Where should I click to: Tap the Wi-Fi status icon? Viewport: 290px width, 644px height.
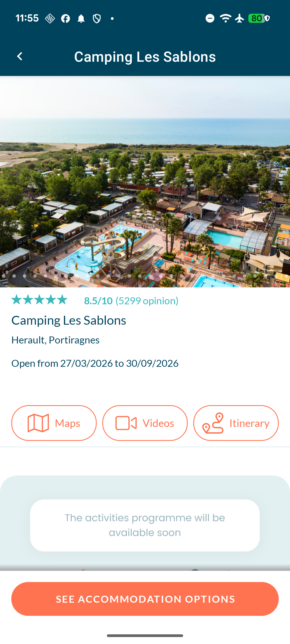[x=225, y=18]
